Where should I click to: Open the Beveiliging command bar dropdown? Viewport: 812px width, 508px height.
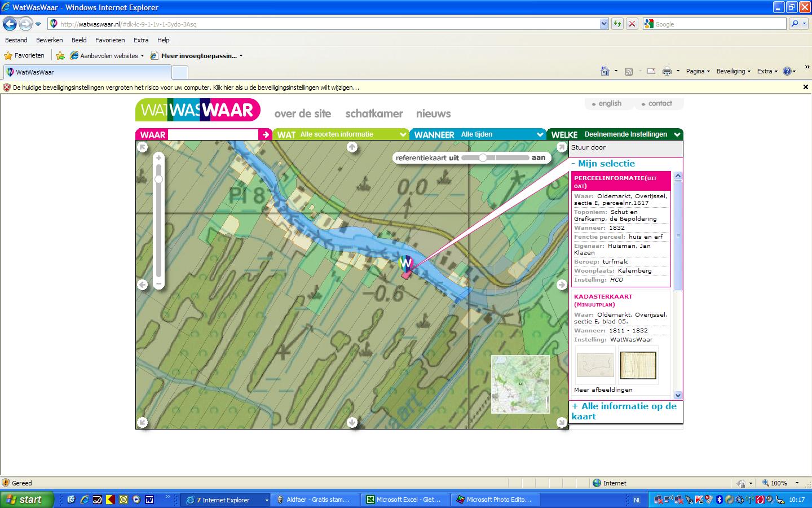733,71
